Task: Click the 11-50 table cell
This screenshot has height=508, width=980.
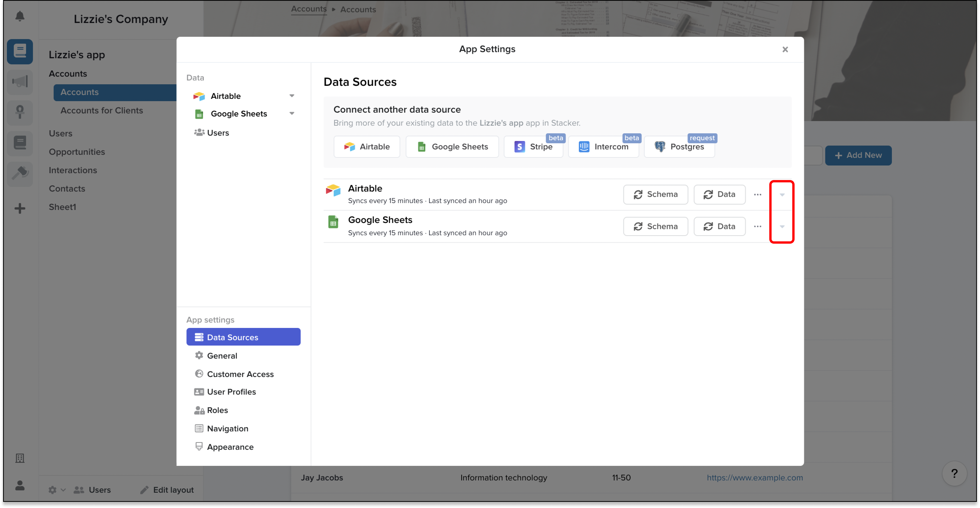Action: coord(621,478)
